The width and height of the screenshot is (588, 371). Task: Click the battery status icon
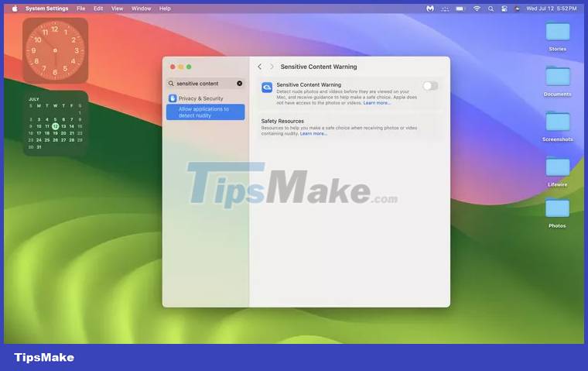460,9
